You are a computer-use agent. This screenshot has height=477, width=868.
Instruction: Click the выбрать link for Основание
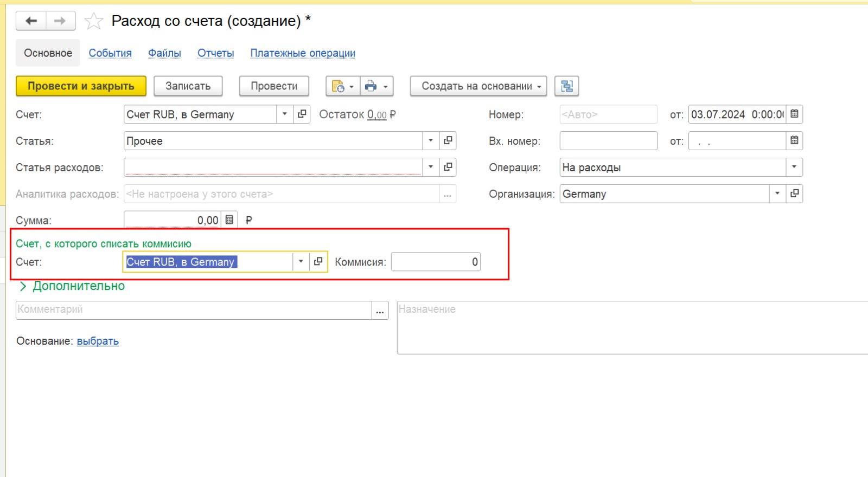98,341
